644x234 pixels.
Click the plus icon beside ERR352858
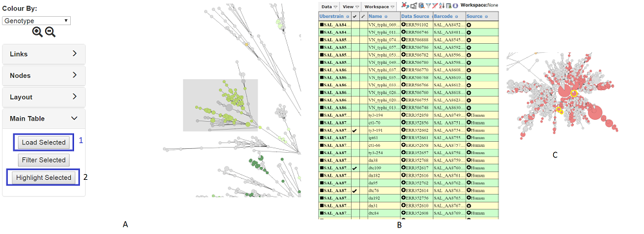[403, 115]
